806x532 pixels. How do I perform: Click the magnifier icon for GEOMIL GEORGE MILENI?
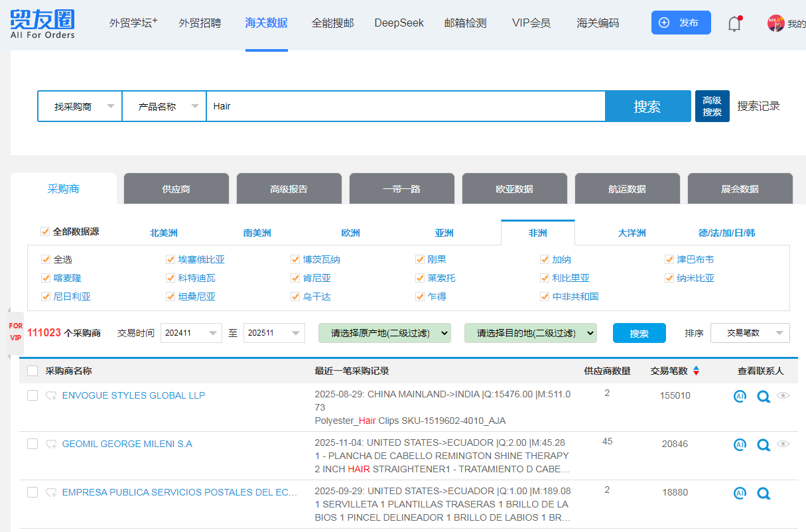pyautogui.click(x=764, y=445)
